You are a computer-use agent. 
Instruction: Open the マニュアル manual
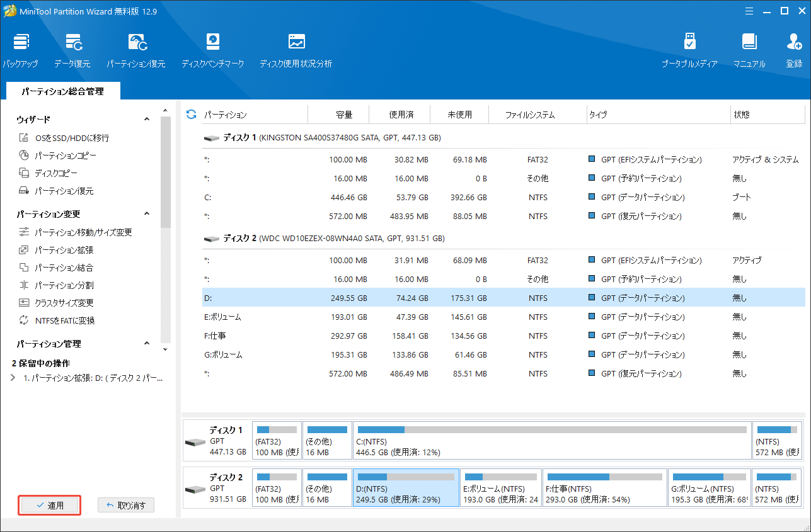[x=749, y=50]
